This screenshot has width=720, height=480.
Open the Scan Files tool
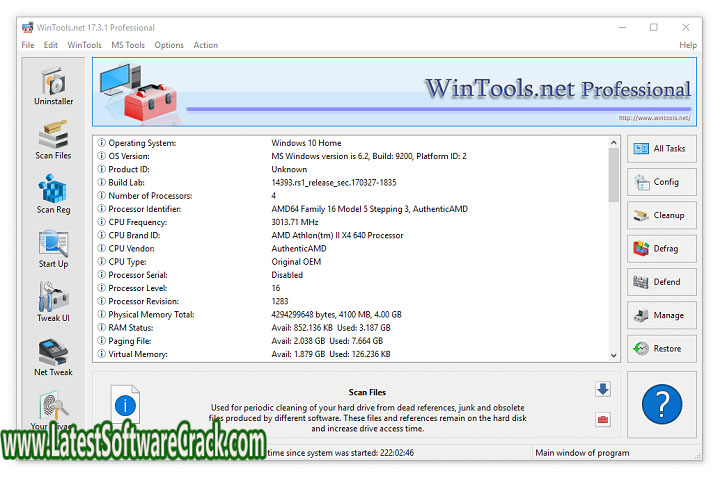point(53,140)
